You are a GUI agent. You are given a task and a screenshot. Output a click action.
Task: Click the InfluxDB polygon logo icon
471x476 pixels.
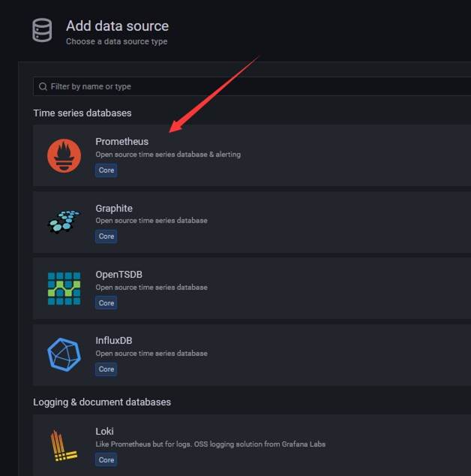(x=64, y=354)
